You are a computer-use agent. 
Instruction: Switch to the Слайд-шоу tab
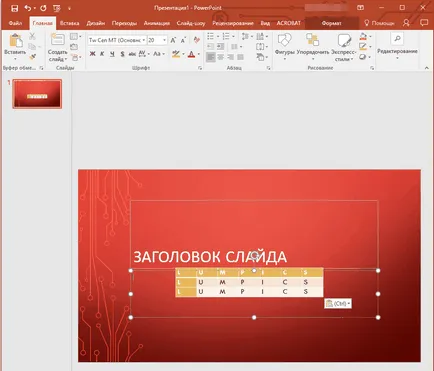click(x=191, y=23)
